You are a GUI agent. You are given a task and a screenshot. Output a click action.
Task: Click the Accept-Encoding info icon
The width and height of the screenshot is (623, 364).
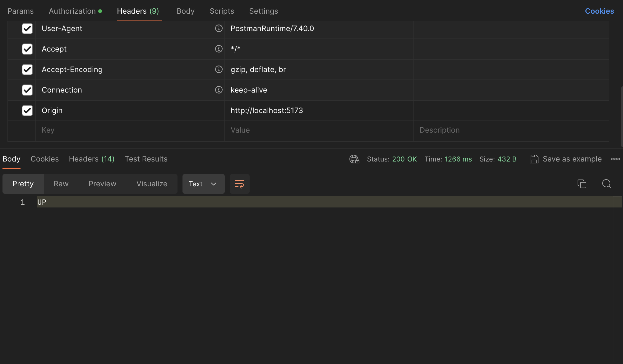click(x=219, y=69)
